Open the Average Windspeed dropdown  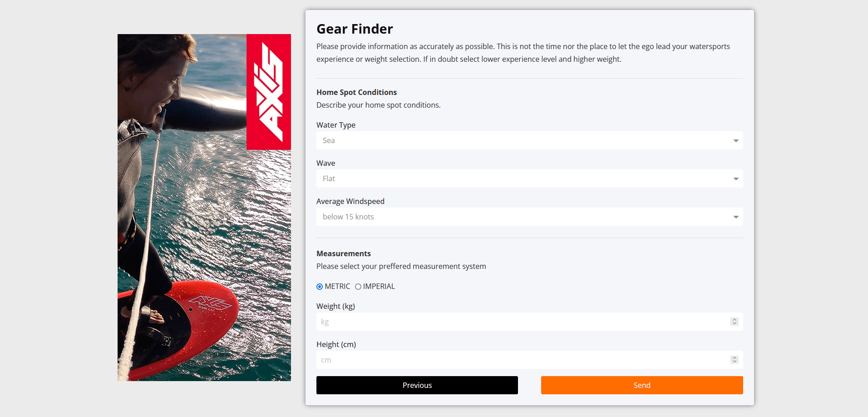point(529,217)
